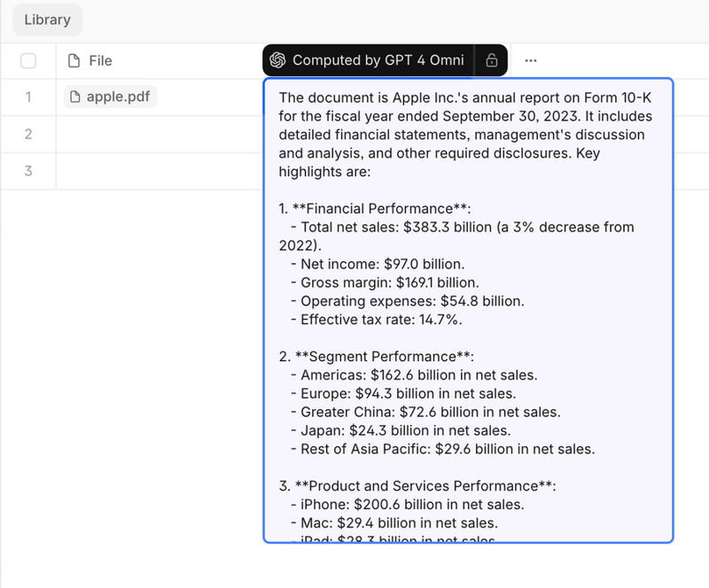
Task: Click the unlock padlock icon
Action: (491, 60)
